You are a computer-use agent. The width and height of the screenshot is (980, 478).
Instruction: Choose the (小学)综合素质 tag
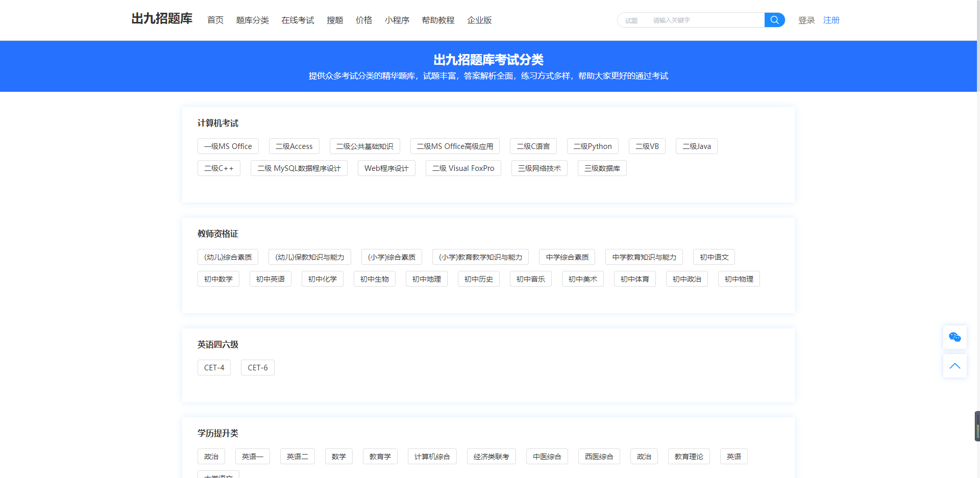point(392,257)
